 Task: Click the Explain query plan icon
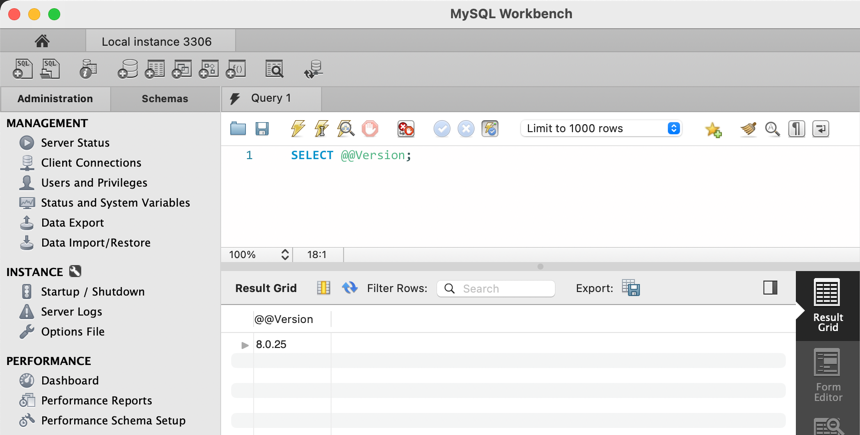pos(345,129)
